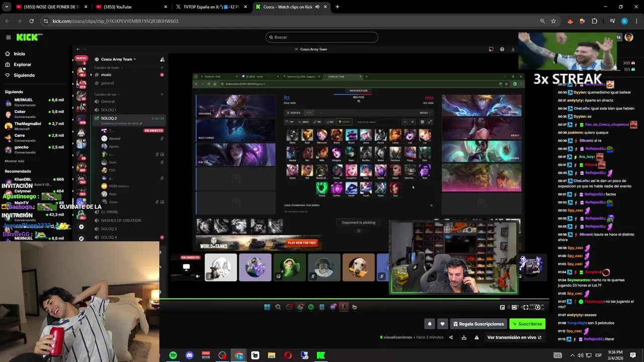Viewport: 644px width, 362px height.
Task: Click the clip notification bell button
Action: click(430, 324)
